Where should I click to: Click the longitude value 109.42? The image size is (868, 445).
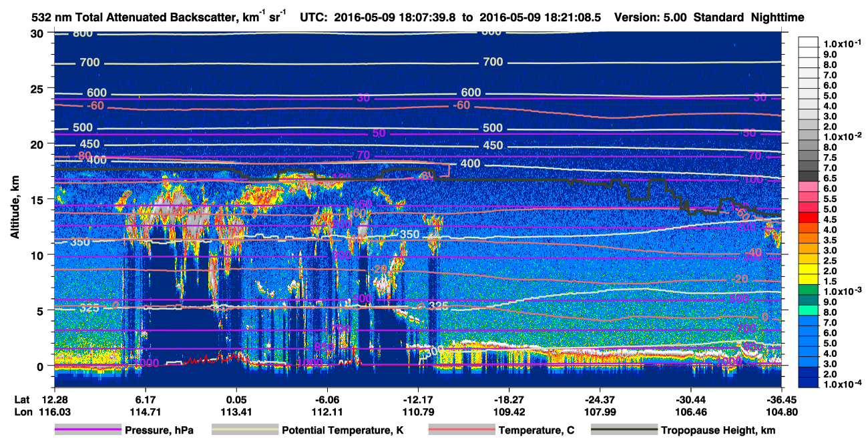pos(509,412)
